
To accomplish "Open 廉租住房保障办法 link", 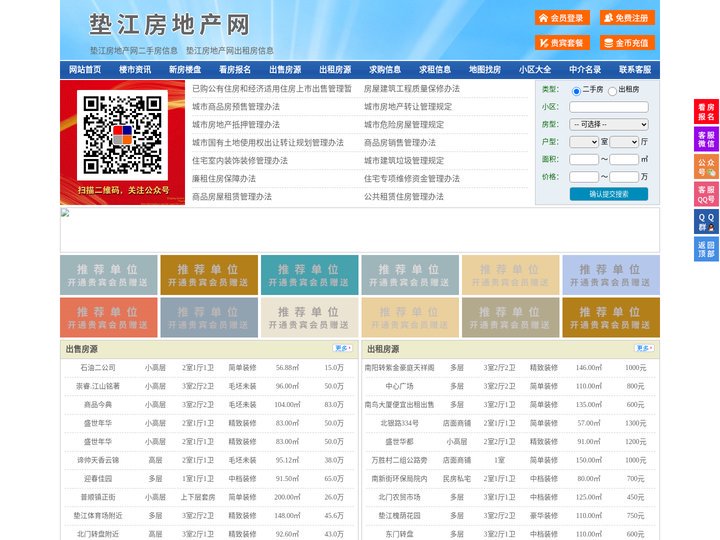I will pos(224,179).
